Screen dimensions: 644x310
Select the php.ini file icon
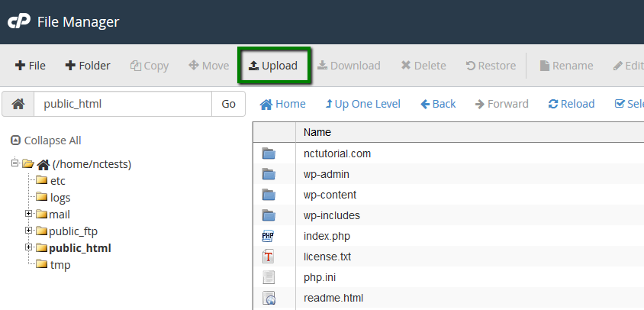[x=269, y=277]
